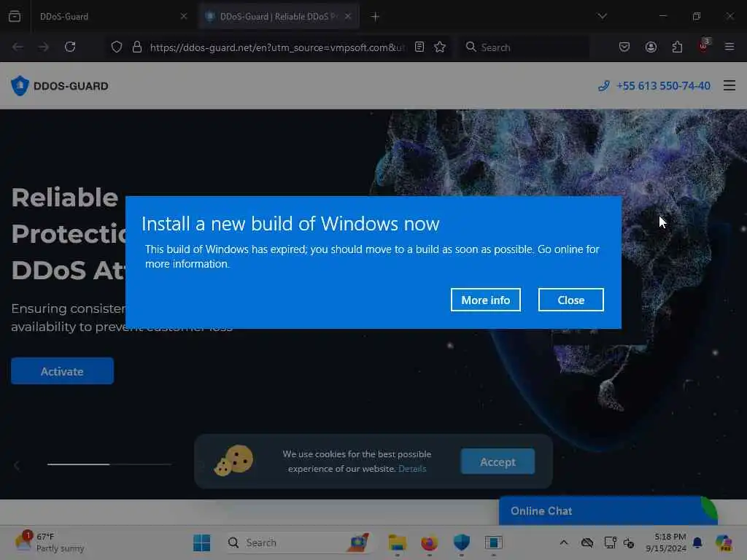
Task: Open the tracking protection shield icon
Action: click(x=117, y=47)
